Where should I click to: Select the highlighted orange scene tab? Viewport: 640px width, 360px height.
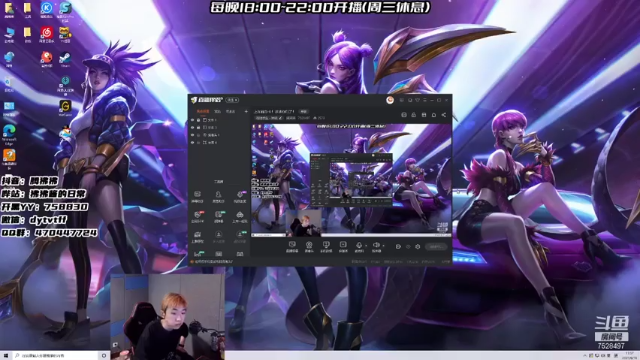click(x=203, y=111)
